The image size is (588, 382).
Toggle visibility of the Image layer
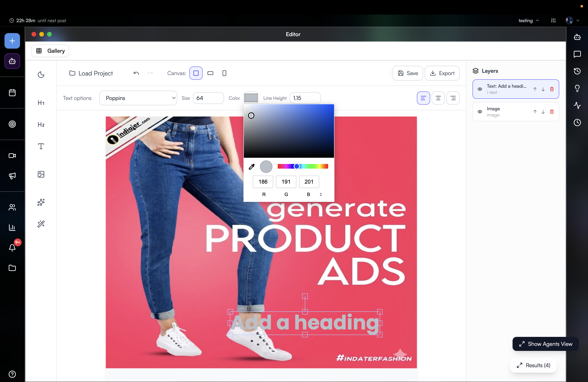coord(480,112)
